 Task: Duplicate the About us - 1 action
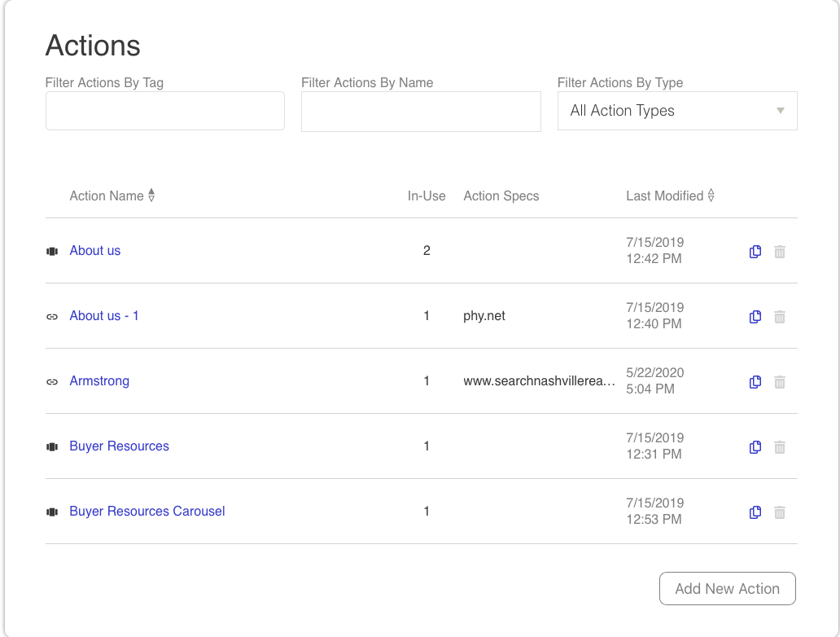755,317
